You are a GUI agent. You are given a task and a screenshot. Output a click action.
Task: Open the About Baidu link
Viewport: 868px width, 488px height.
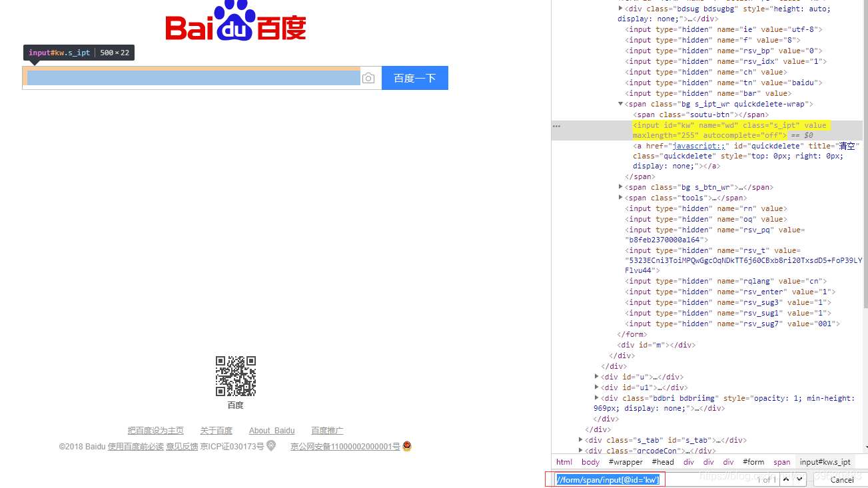272,431
